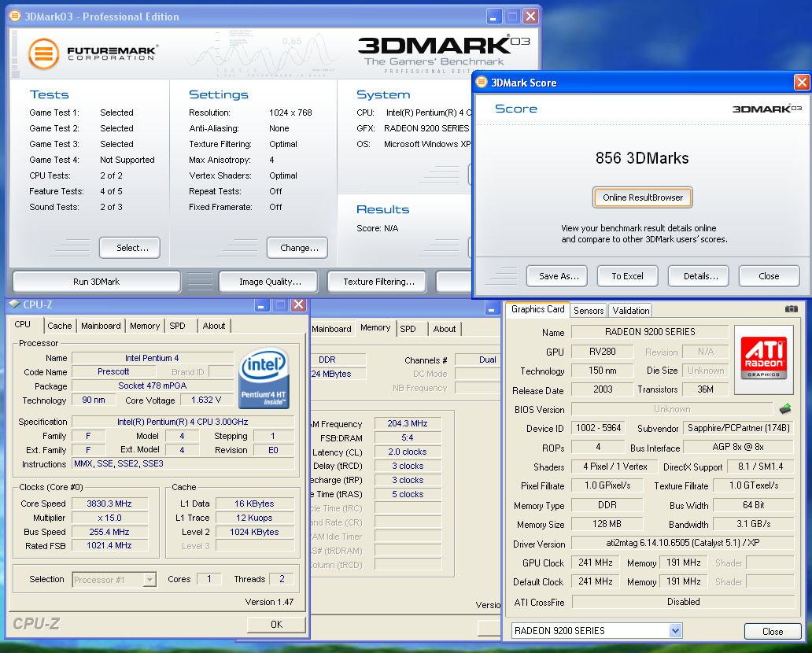
Task: Click Select under the Tests section
Action: (130, 248)
